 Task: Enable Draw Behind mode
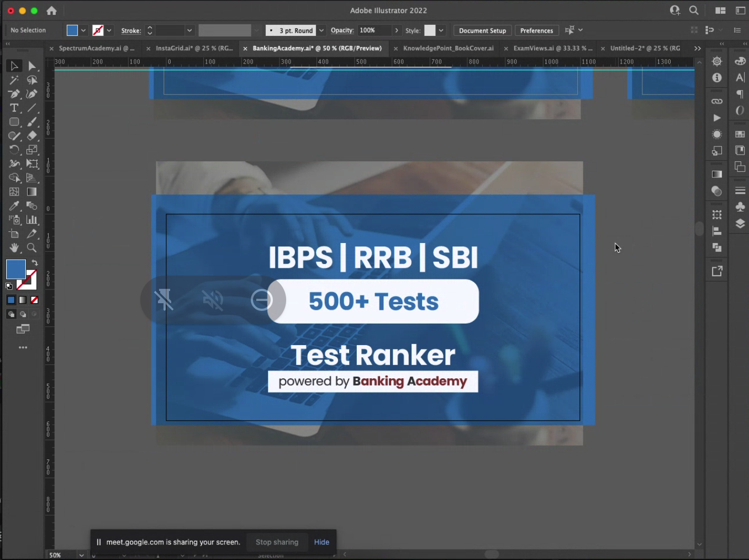23,314
